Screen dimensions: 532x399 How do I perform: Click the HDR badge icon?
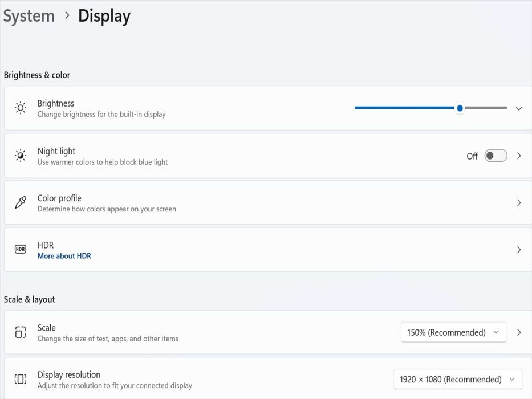pyautogui.click(x=21, y=250)
